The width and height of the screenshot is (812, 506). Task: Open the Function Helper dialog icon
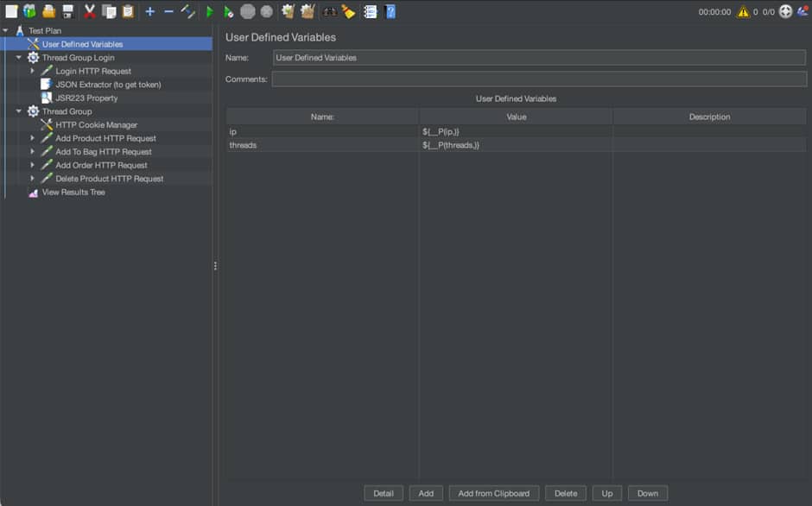tap(370, 11)
